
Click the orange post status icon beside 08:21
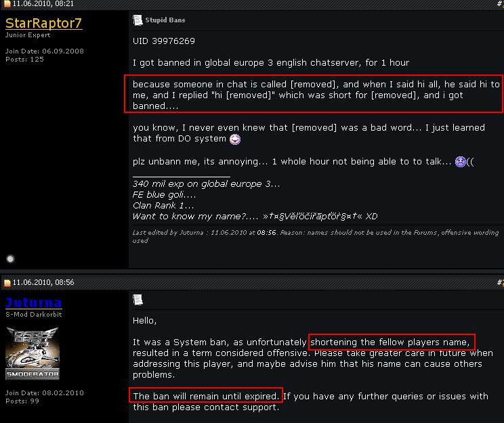pyautogui.click(x=7, y=4)
